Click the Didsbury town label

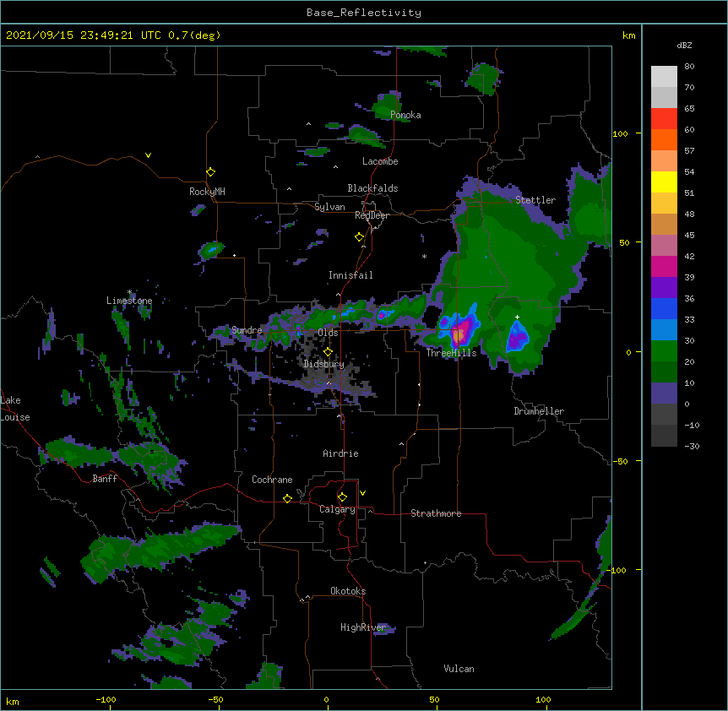[324, 364]
